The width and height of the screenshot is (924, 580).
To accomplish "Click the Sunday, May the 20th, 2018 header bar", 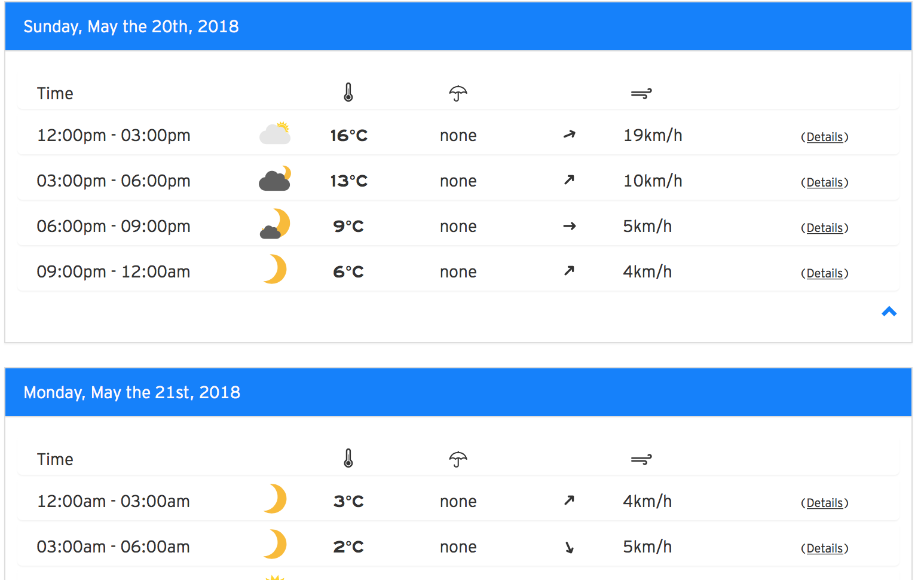I will click(x=458, y=26).
